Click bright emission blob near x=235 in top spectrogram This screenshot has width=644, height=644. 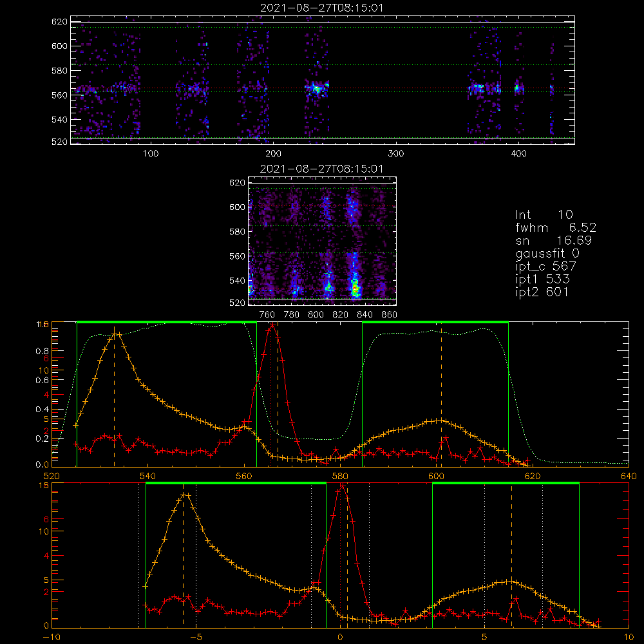tap(317, 89)
